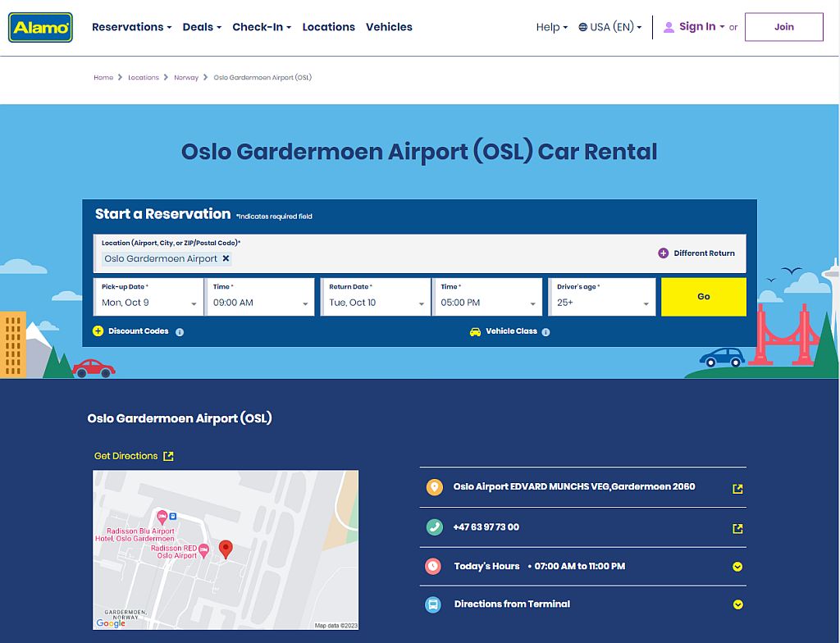Click the phone icon next to +47 63 97 73 00

(434, 527)
